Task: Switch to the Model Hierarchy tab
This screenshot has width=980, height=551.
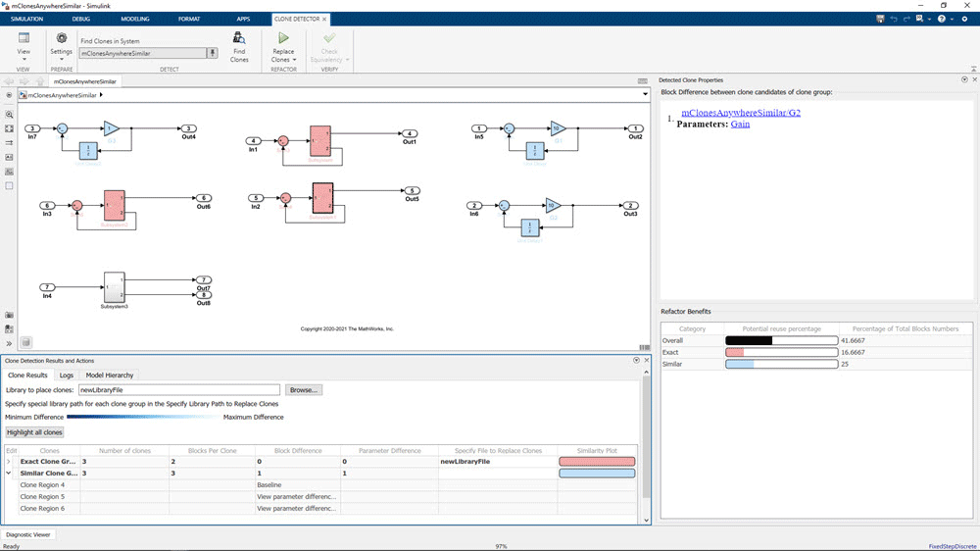Action: 109,375
